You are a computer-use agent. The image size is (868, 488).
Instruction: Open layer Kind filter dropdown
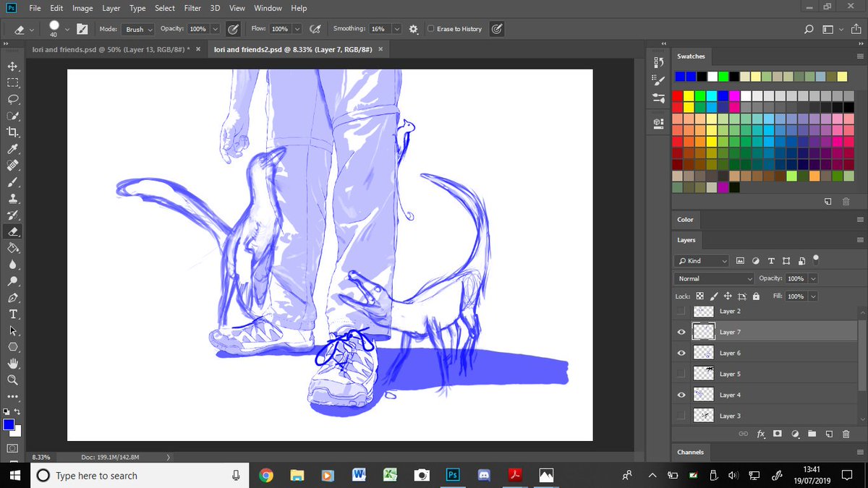(x=702, y=261)
